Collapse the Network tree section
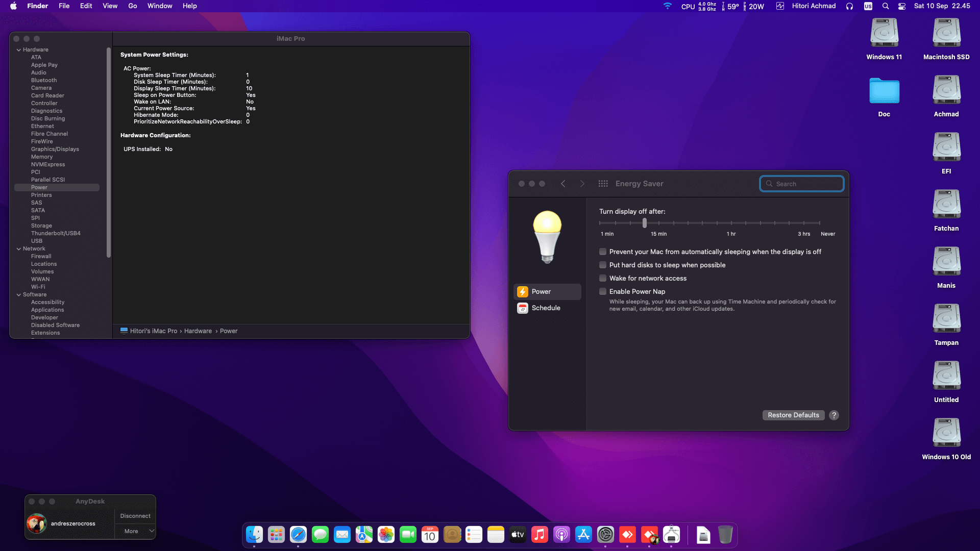This screenshot has height=551, width=980. click(x=19, y=249)
